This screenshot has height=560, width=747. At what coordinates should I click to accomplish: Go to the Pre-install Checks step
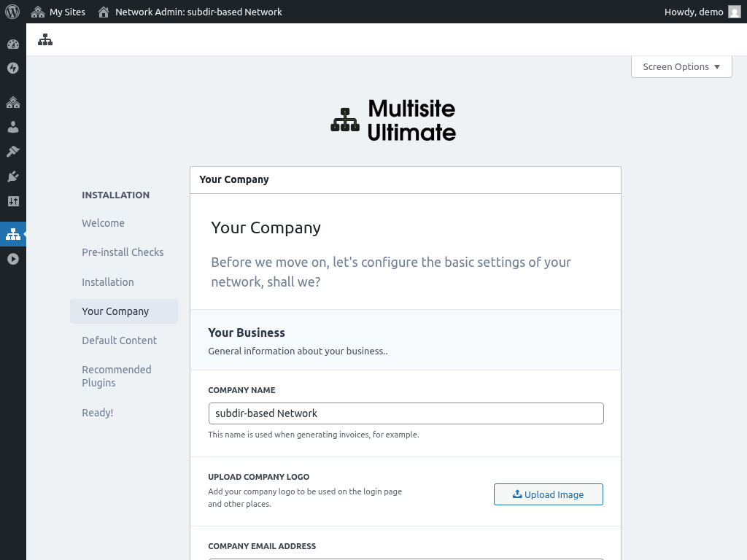[x=123, y=252]
